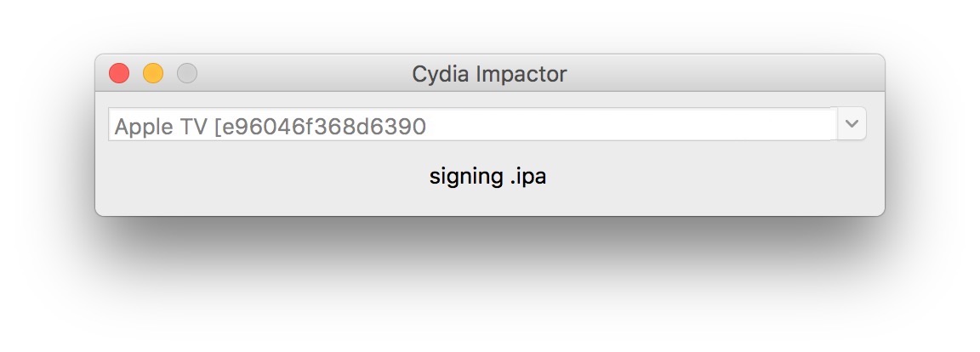The image size is (980, 352).
Task: Click the ".ipa" text in the status line
Action: pyautogui.click(x=528, y=178)
